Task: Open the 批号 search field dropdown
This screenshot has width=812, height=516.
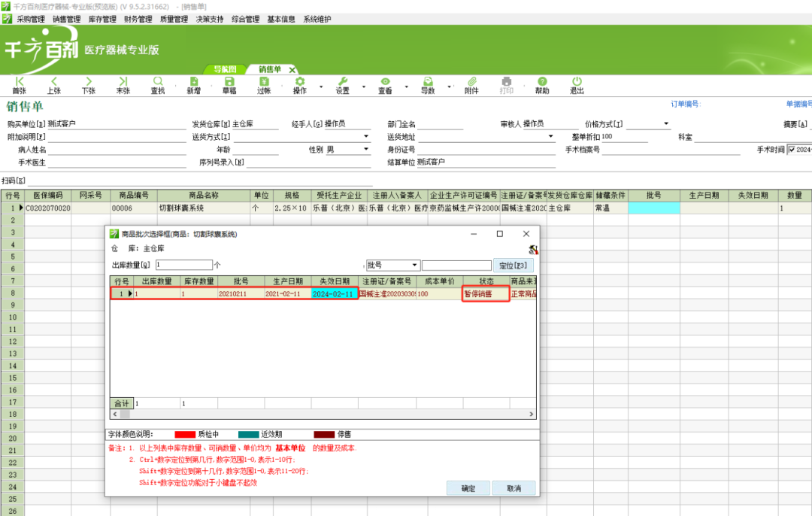Action: 414,266
